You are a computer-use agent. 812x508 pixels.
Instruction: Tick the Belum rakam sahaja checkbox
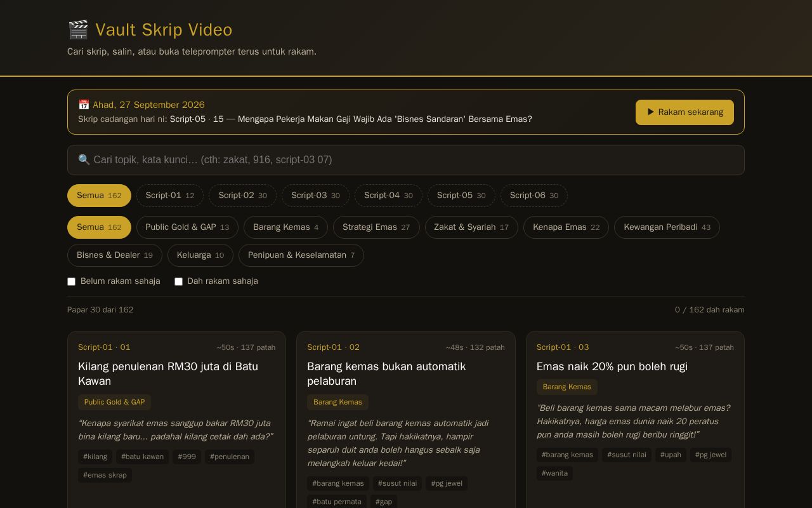click(72, 281)
